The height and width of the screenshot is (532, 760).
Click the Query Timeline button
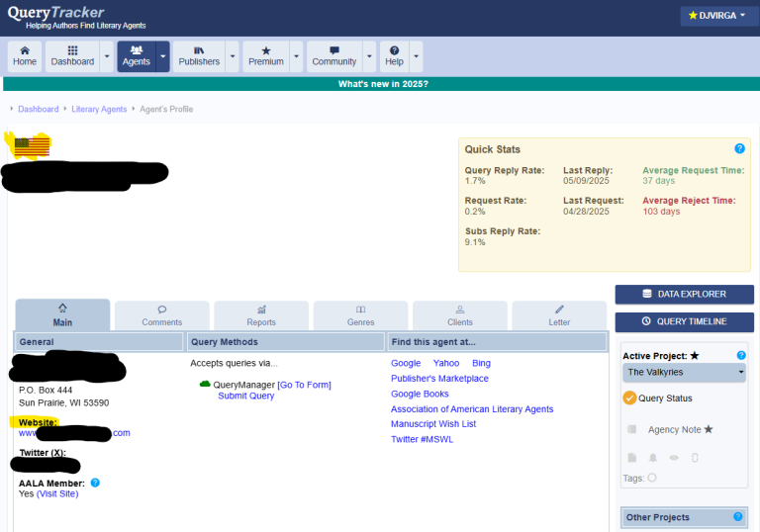[684, 321]
